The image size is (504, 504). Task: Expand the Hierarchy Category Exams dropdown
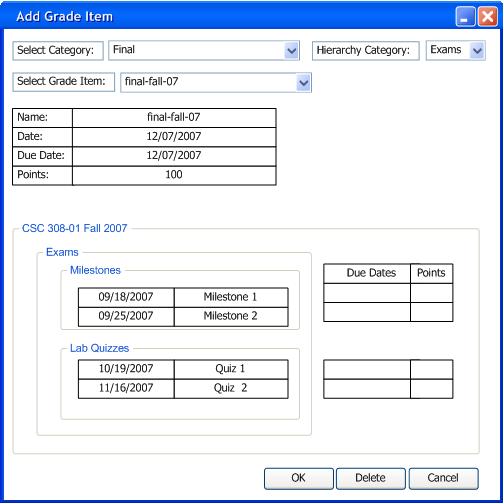pos(477,51)
